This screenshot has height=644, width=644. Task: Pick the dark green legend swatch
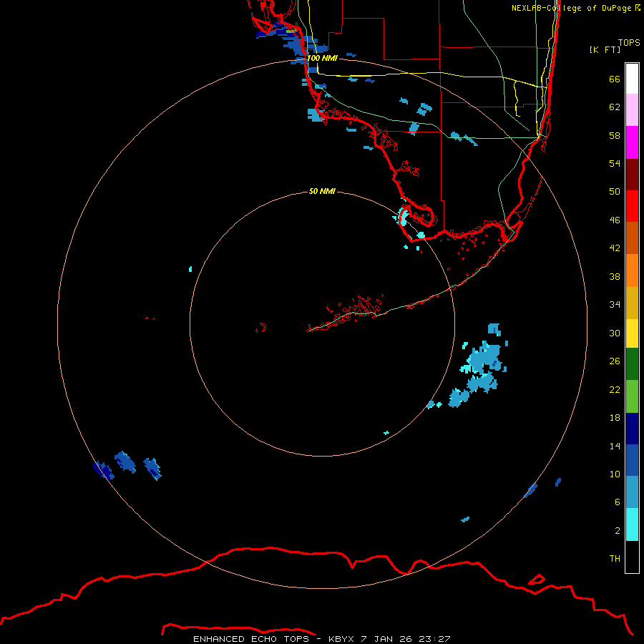coord(632,364)
